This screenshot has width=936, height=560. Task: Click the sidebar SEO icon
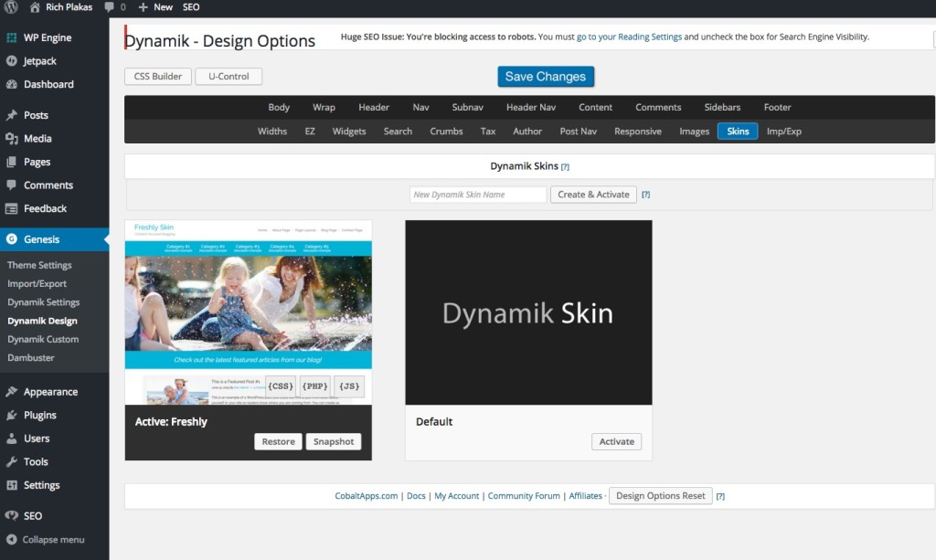tap(11, 516)
